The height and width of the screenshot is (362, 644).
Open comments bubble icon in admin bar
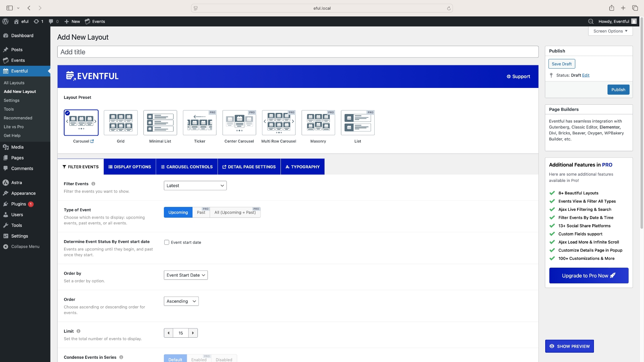point(51,21)
